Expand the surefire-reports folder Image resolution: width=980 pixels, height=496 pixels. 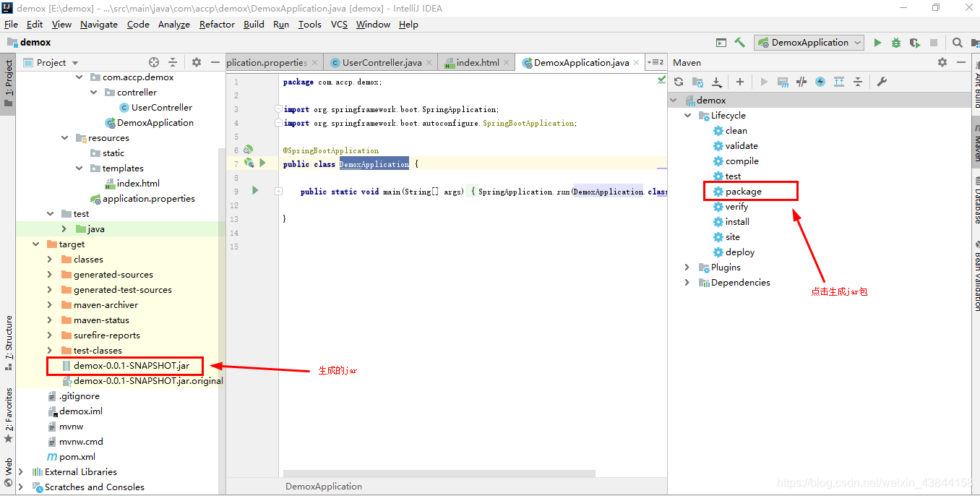50,335
